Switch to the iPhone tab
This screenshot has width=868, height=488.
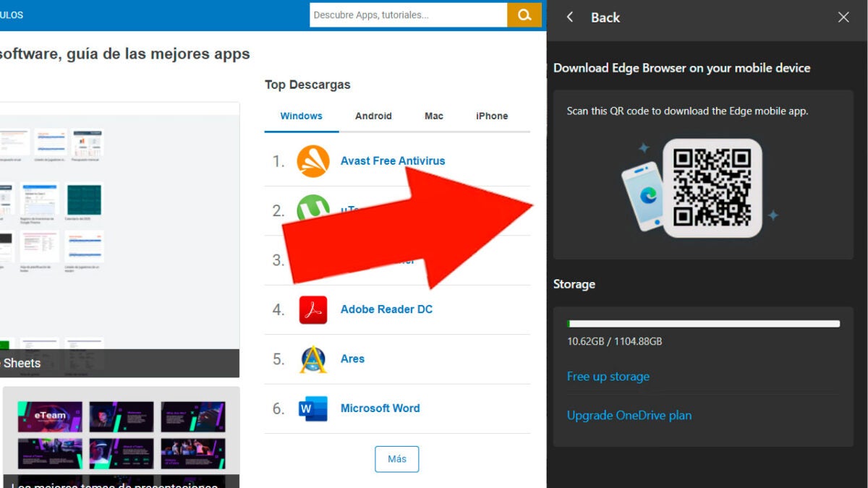click(x=492, y=116)
